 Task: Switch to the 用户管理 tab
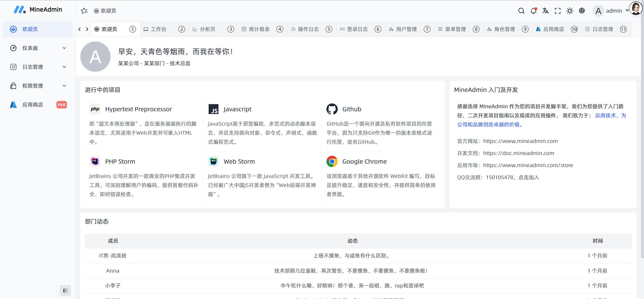(x=406, y=29)
